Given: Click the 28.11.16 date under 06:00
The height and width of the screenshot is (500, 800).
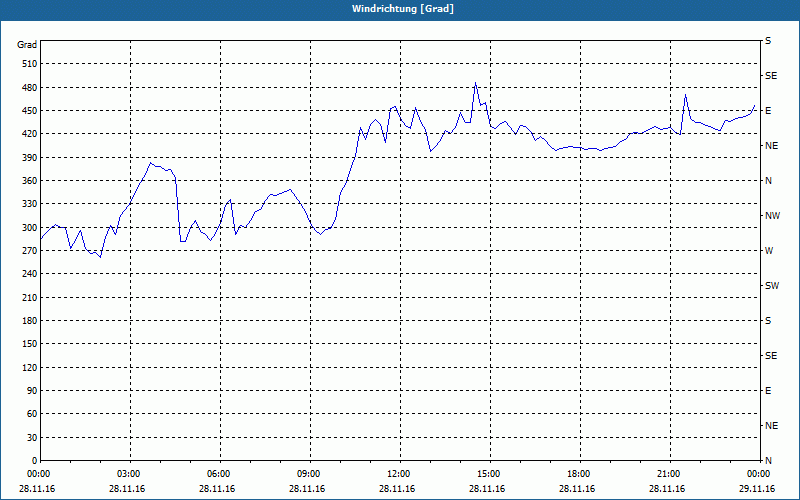Looking at the screenshot, I should 217,489.
